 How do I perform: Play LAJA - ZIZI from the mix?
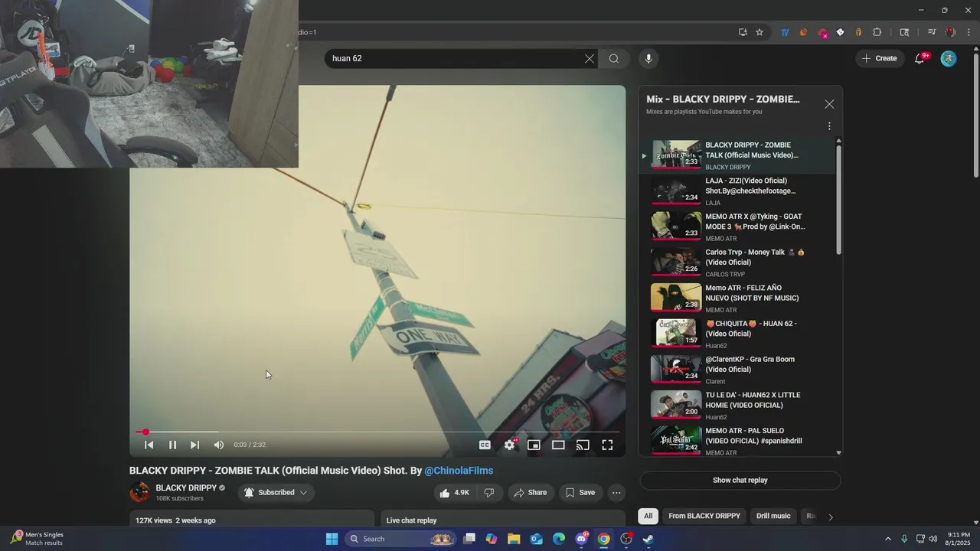pyautogui.click(x=739, y=191)
